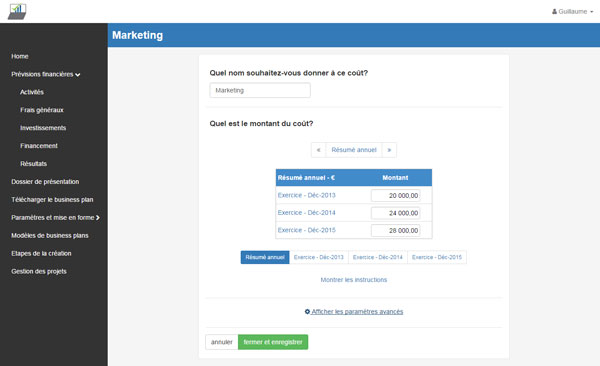
Task: Click Montrer les instructions link
Action: pos(354,280)
